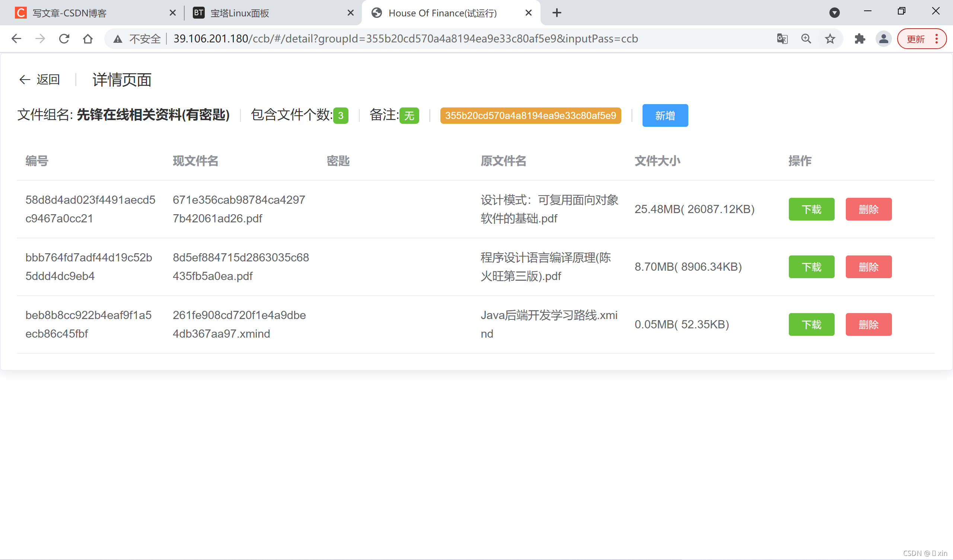Image resolution: width=953 pixels, height=560 pixels.
Task: Open the extensions puzzle icon
Action: click(860, 39)
